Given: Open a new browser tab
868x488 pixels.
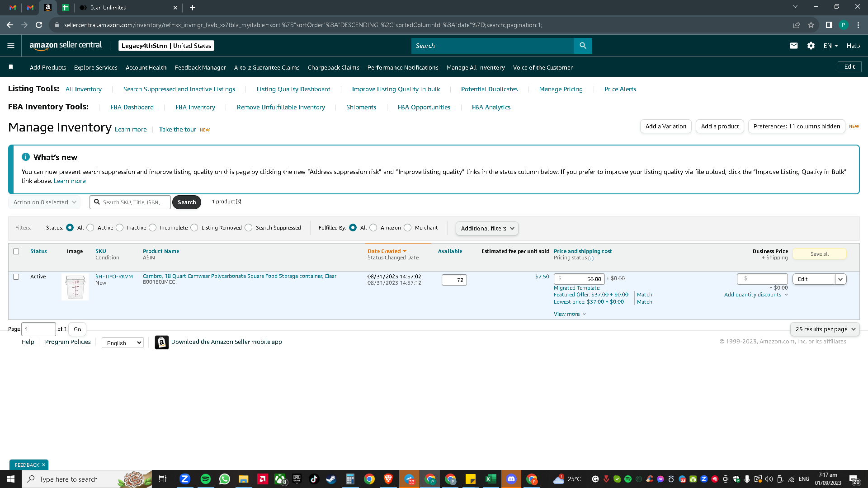Looking at the screenshot, I should [193, 8].
